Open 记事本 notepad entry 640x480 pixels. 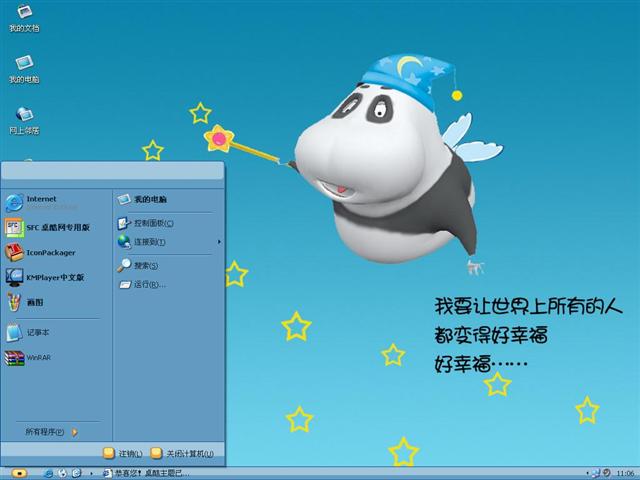[28, 332]
